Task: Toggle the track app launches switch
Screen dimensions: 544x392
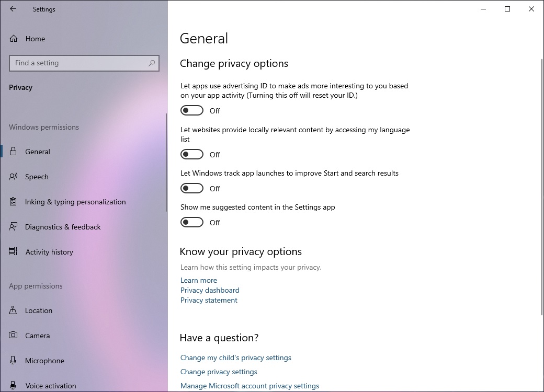Action: coord(192,188)
